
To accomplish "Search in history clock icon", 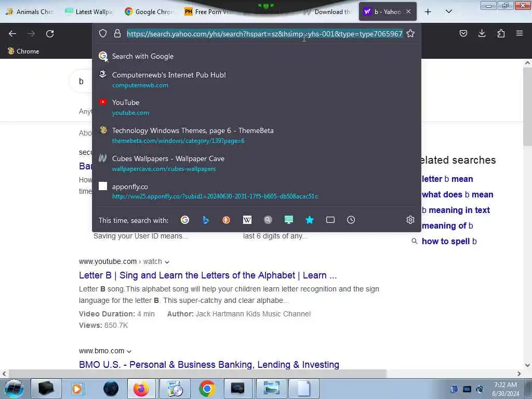I will click(351, 220).
